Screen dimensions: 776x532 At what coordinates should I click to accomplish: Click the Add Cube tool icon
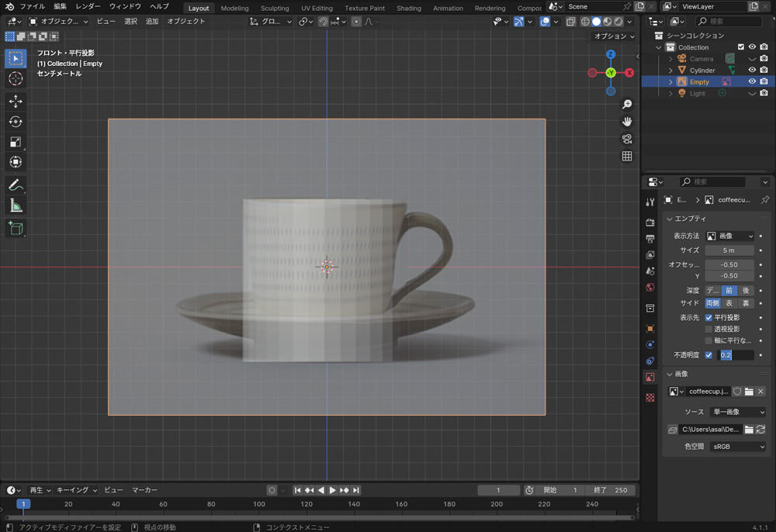pyautogui.click(x=16, y=228)
